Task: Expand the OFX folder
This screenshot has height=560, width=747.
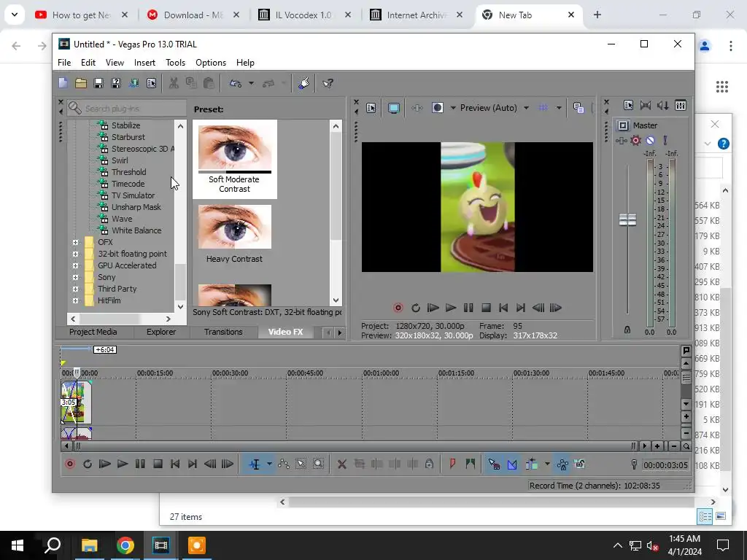Action: coord(75,242)
